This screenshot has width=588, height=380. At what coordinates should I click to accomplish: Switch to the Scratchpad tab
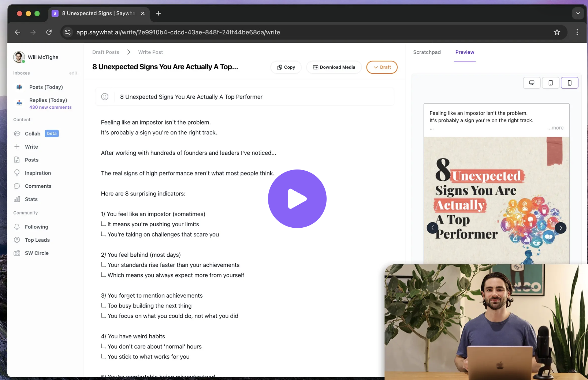click(427, 52)
